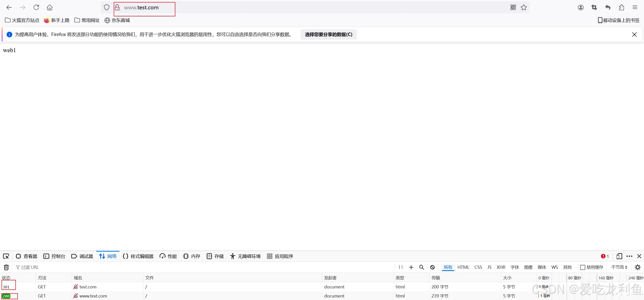Switch to the 调试器 debugger tab
Viewport: 644px width, 300px height.
point(82,256)
